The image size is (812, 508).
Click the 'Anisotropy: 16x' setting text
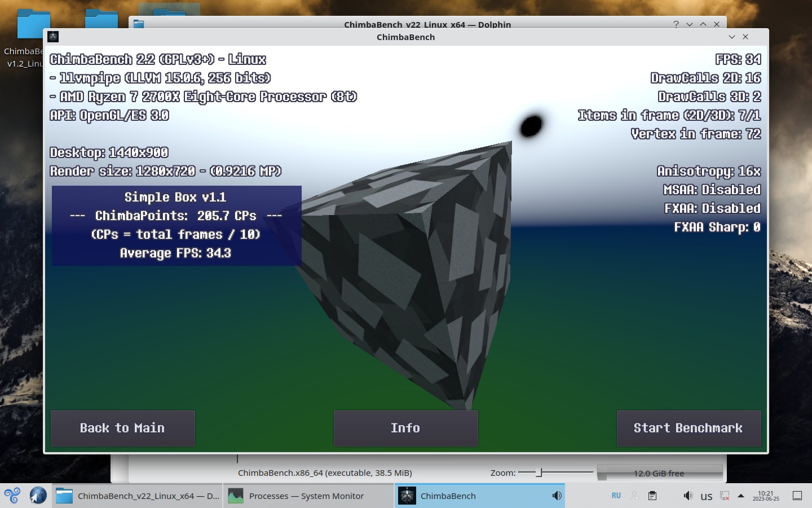click(x=709, y=171)
